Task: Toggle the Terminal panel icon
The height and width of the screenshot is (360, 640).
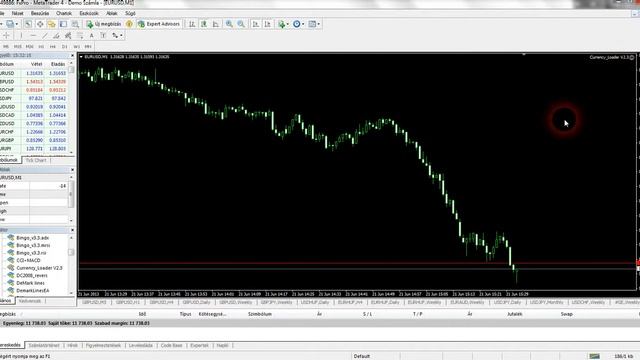Action: (x=63, y=24)
